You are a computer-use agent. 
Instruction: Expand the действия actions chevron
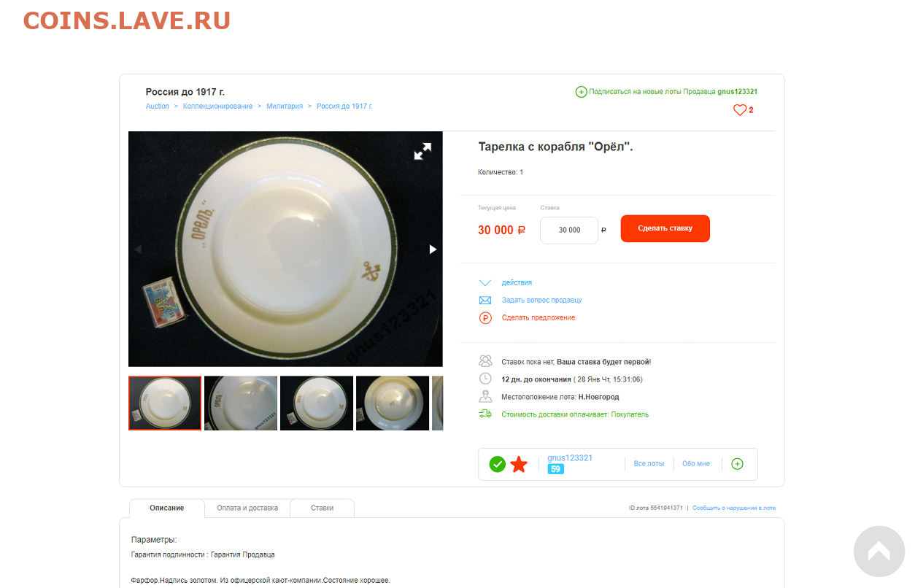(x=485, y=282)
